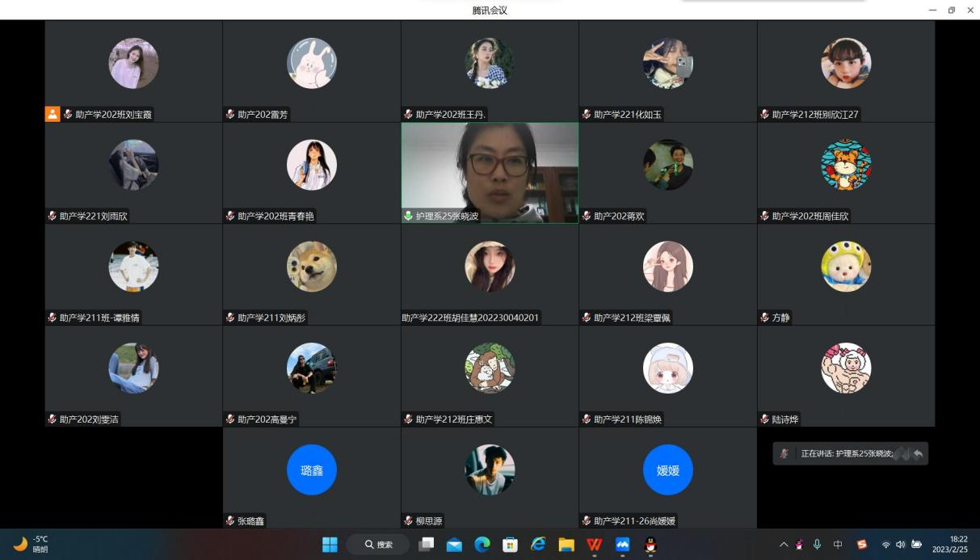Screen dimensions: 980x560
Task: Click the muted mic icon next to 方静
Action: [x=765, y=318]
